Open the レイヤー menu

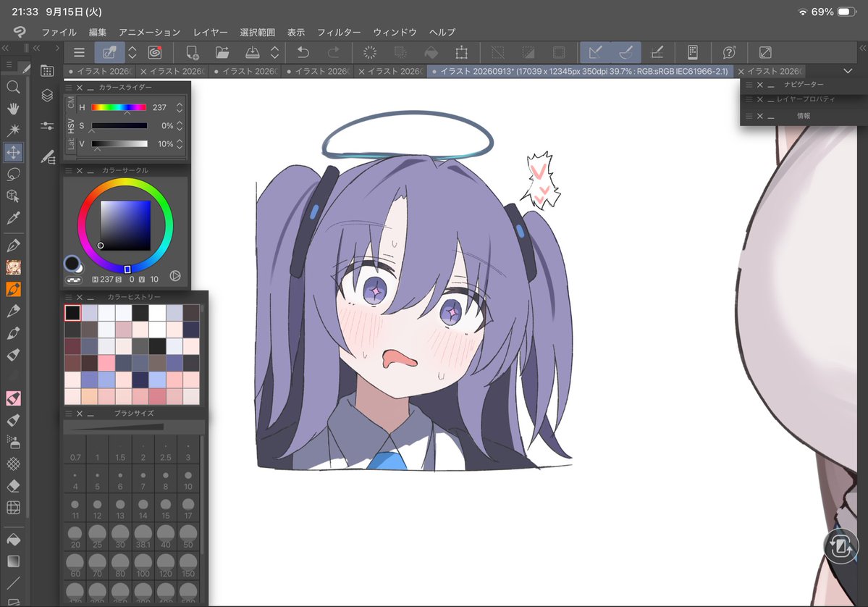coord(211,32)
